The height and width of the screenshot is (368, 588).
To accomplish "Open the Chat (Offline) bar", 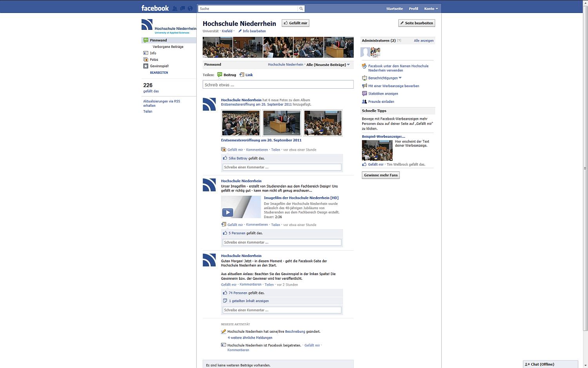I will [x=550, y=364].
